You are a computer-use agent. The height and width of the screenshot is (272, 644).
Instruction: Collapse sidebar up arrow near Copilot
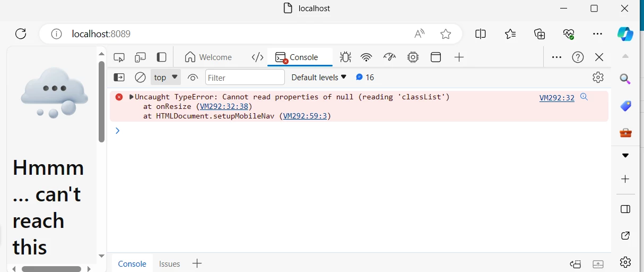click(x=625, y=56)
